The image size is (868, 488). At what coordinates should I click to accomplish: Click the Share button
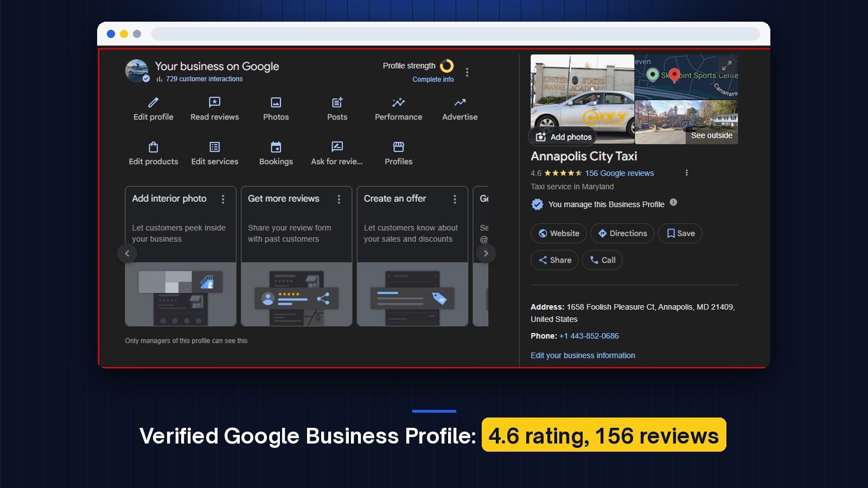tap(554, 260)
